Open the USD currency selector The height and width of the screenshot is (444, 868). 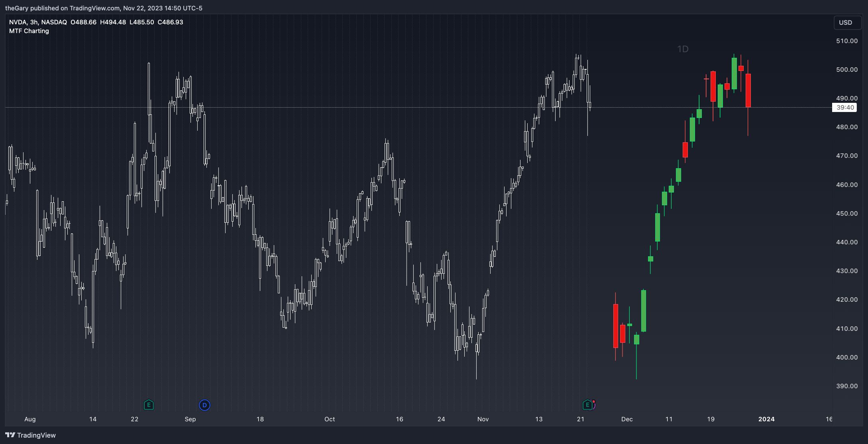(848, 23)
